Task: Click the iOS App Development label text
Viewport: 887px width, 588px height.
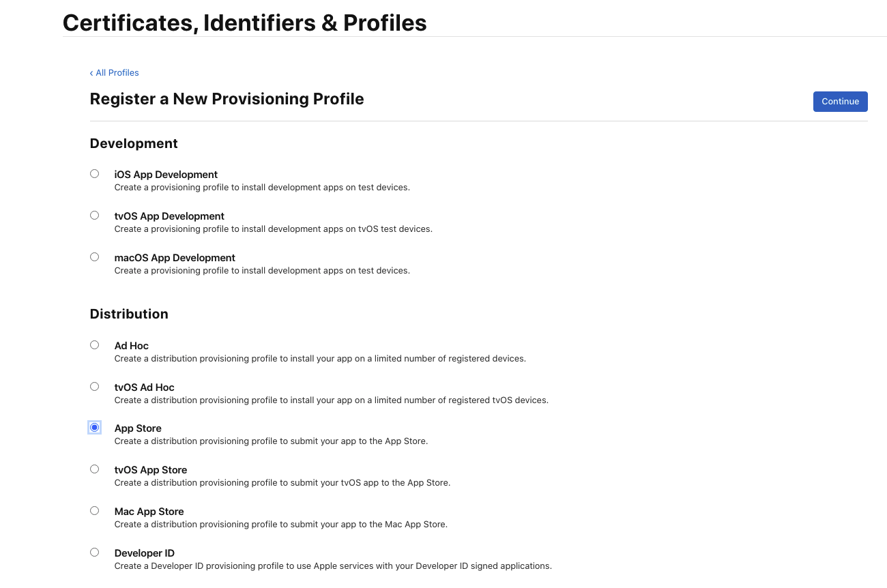Action: [x=166, y=175]
